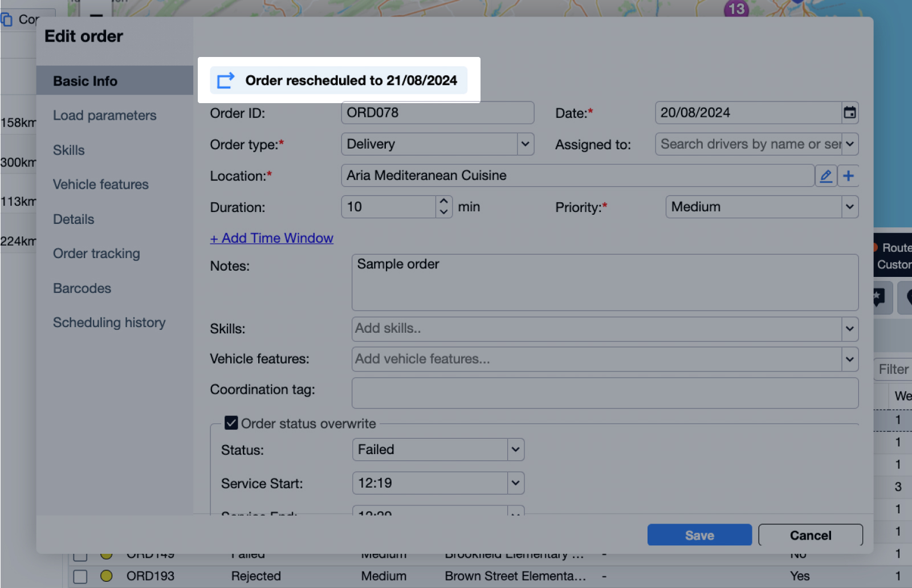Image resolution: width=912 pixels, height=588 pixels.
Task: Expand the Priority dropdown
Action: 849,207
